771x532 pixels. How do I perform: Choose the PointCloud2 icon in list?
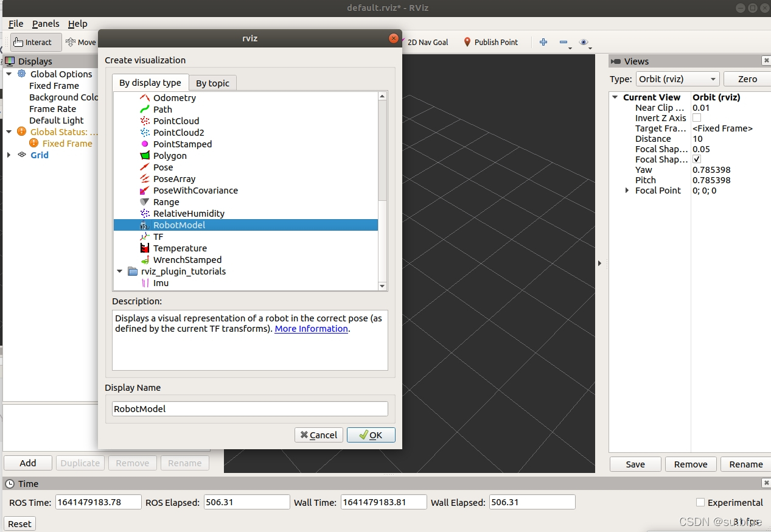point(145,132)
